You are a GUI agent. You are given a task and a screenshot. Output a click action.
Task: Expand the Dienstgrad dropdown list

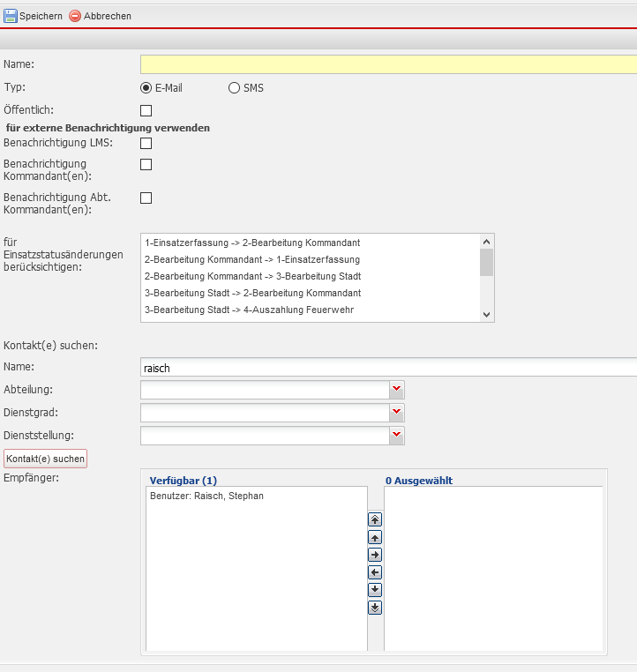(396, 412)
